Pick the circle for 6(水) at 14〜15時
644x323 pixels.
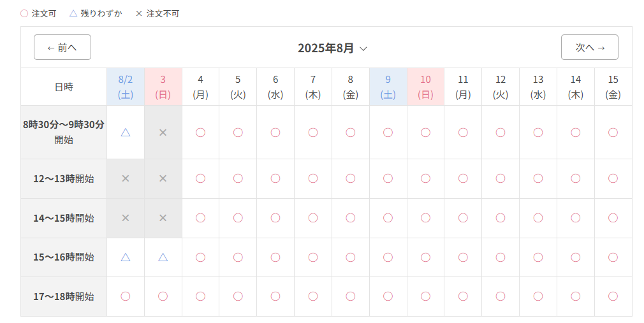point(275,218)
